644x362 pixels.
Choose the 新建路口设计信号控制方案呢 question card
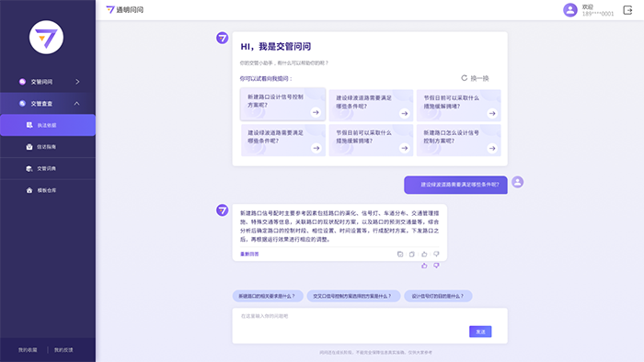(283, 104)
